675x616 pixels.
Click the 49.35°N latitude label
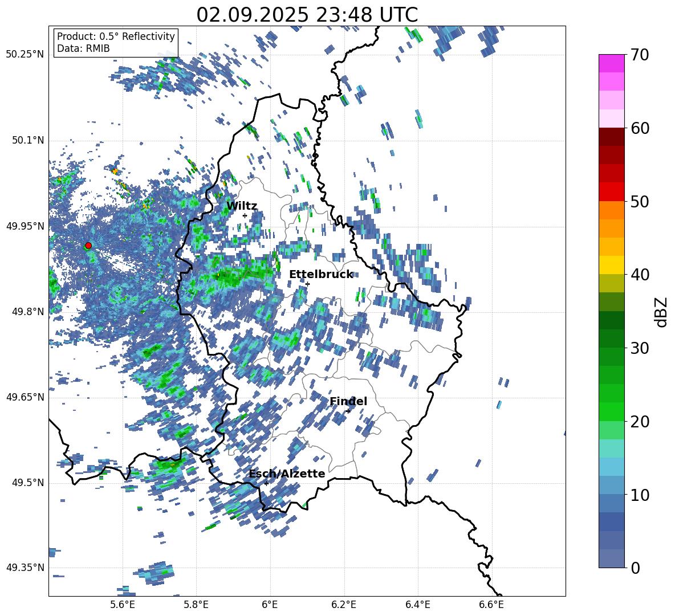pyautogui.click(x=25, y=568)
